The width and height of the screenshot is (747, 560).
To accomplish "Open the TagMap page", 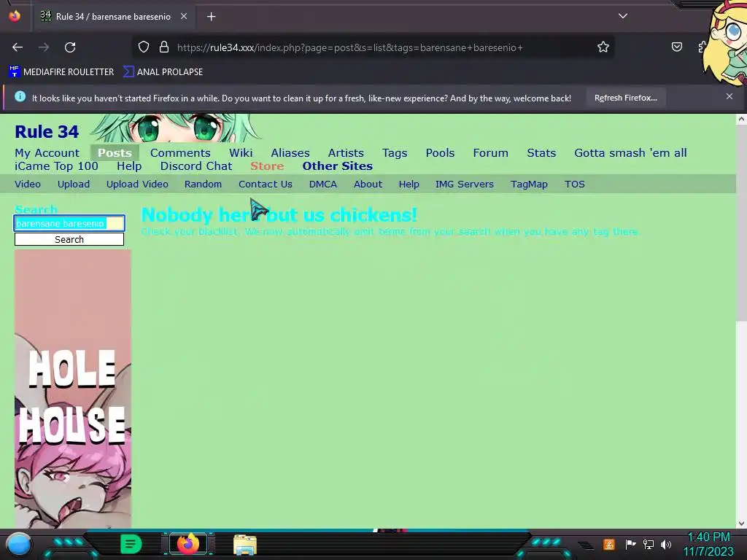I will click(529, 184).
